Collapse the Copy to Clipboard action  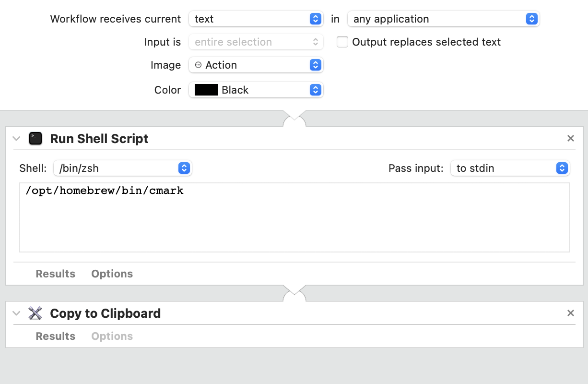click(16, 313)
